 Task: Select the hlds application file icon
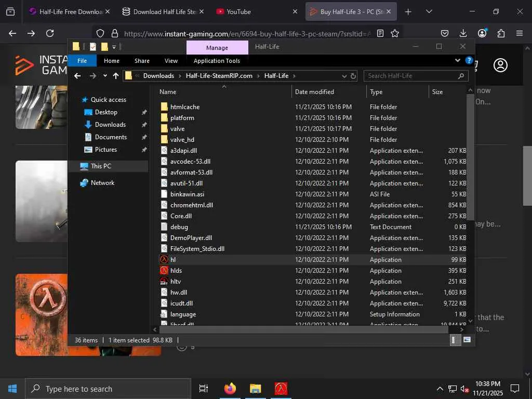164,270
